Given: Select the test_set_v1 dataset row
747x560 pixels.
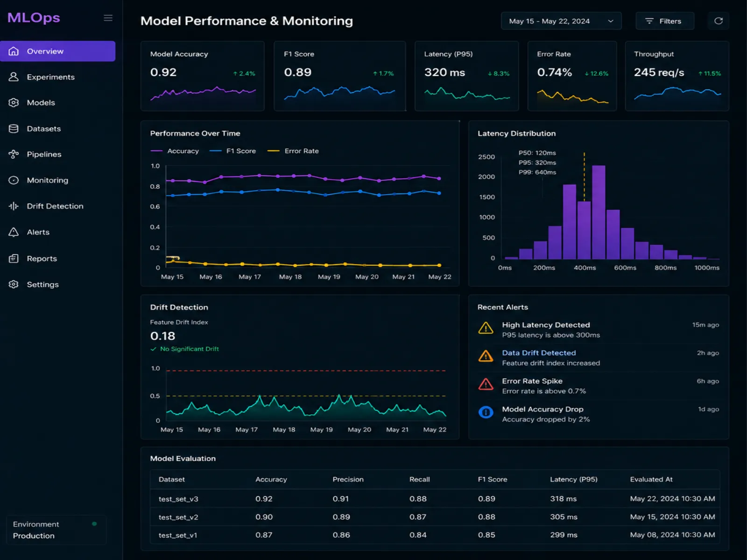Looking at the screenshot, I should 435,535.
